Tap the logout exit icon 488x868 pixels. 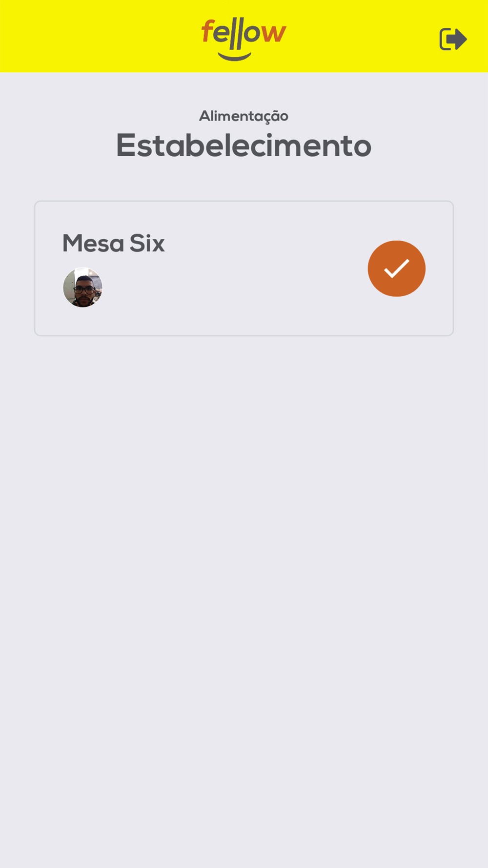(453, 39)
